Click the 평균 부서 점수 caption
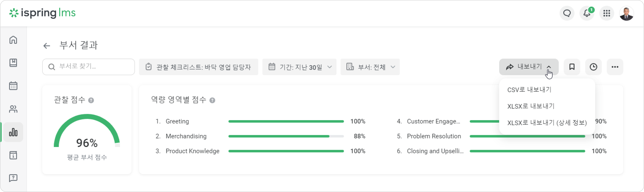Screen dimensions: 644x192 pyautogui.click(x=87, y=157)
